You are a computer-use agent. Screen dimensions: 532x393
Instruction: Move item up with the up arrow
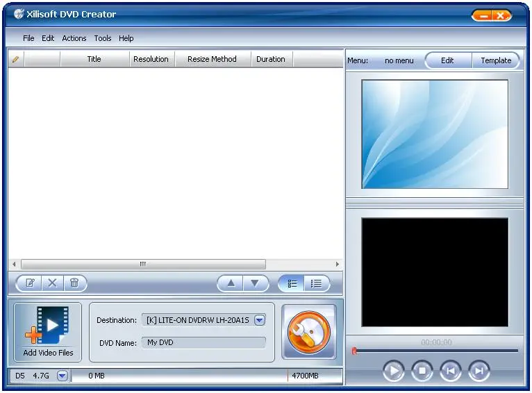click(231, 283)
